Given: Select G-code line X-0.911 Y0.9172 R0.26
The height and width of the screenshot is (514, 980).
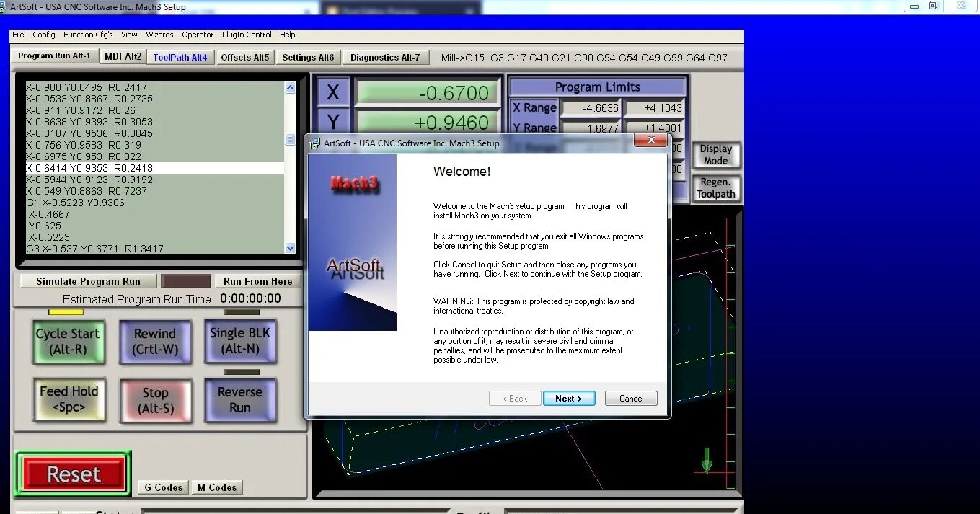Looking at the screenshot, I should 154,110.
